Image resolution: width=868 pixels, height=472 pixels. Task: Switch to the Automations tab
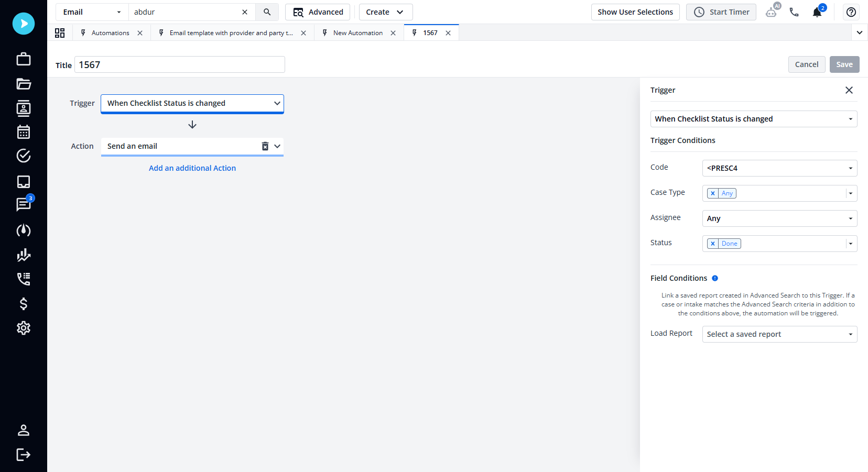coord(110,32)
